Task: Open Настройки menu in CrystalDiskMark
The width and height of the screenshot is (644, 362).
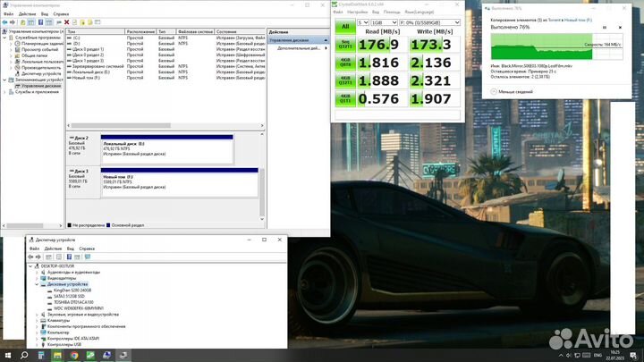Action: coord(357,13)
